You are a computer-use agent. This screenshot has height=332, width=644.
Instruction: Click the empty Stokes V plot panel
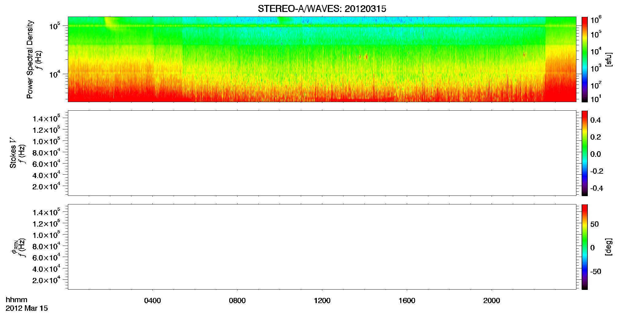pos(322,153)
